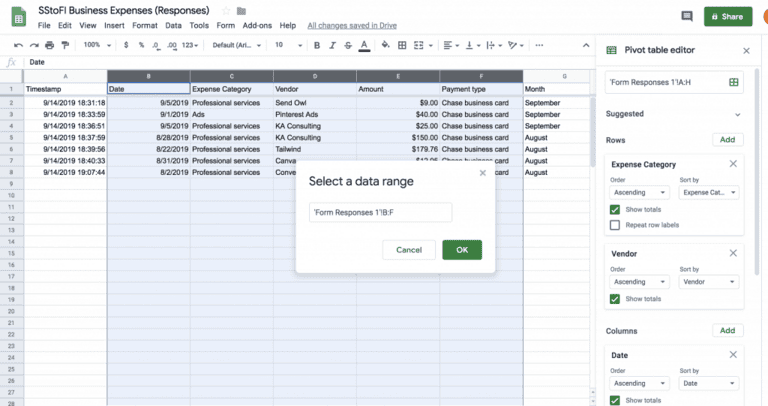Remove the Vendor row field
Viewport: 768px width, 406px height.
pos(733,253)
